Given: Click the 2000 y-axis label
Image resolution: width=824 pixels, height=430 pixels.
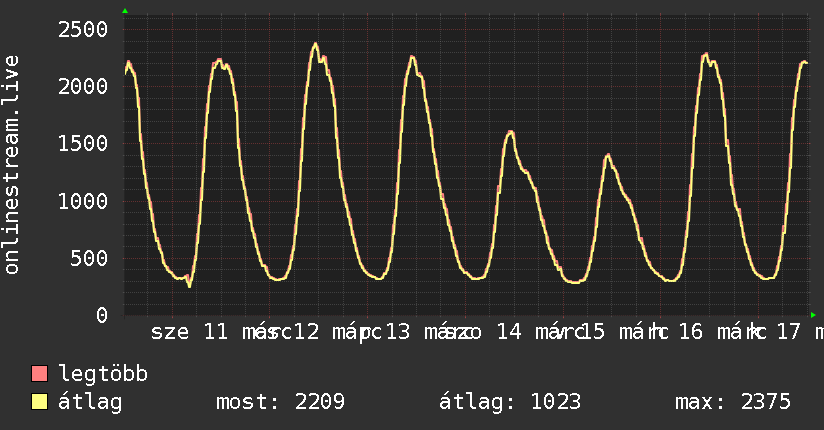Looking at the screenshot, I should click(83, 87).
